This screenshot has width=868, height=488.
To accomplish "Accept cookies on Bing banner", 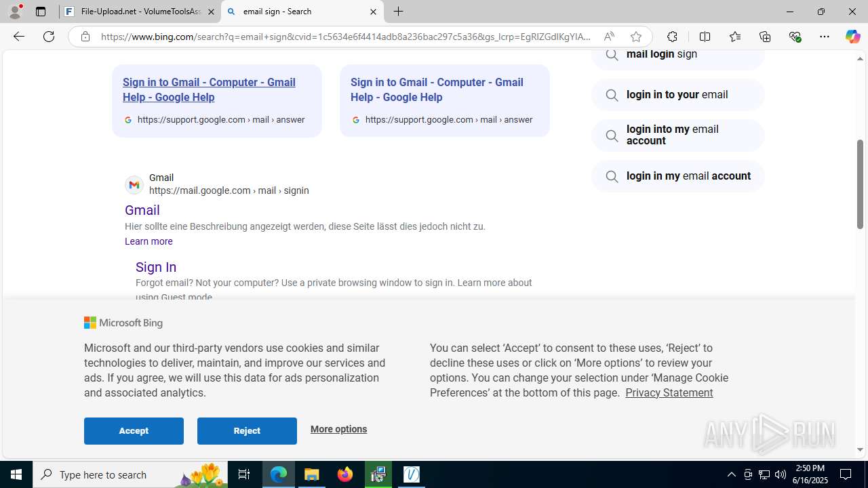I will 134,431.
